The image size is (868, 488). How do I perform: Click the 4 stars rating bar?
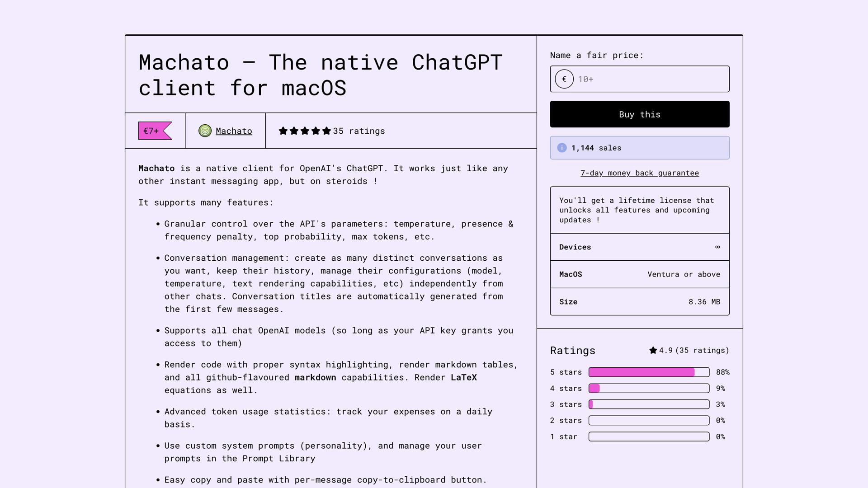648,389
